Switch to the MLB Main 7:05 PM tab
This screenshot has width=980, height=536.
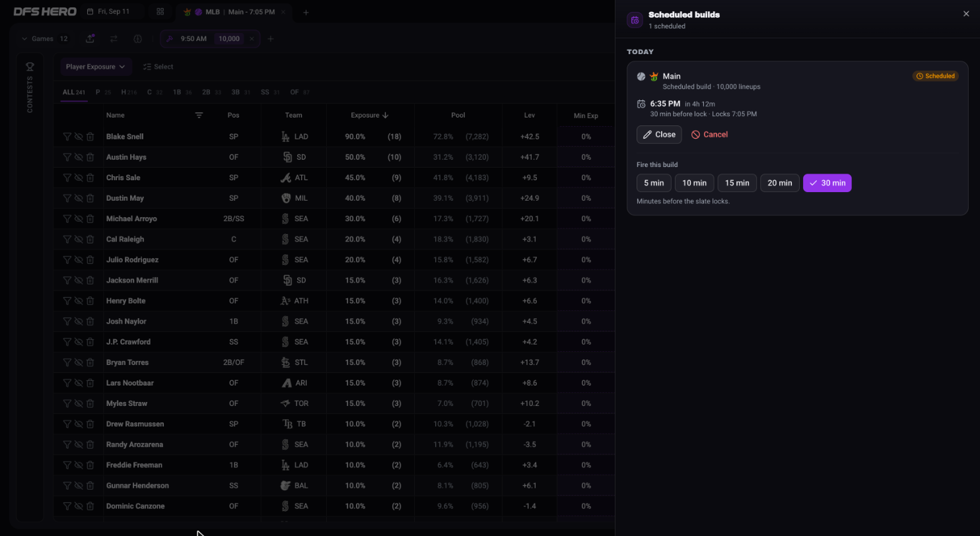click(234, 12)
